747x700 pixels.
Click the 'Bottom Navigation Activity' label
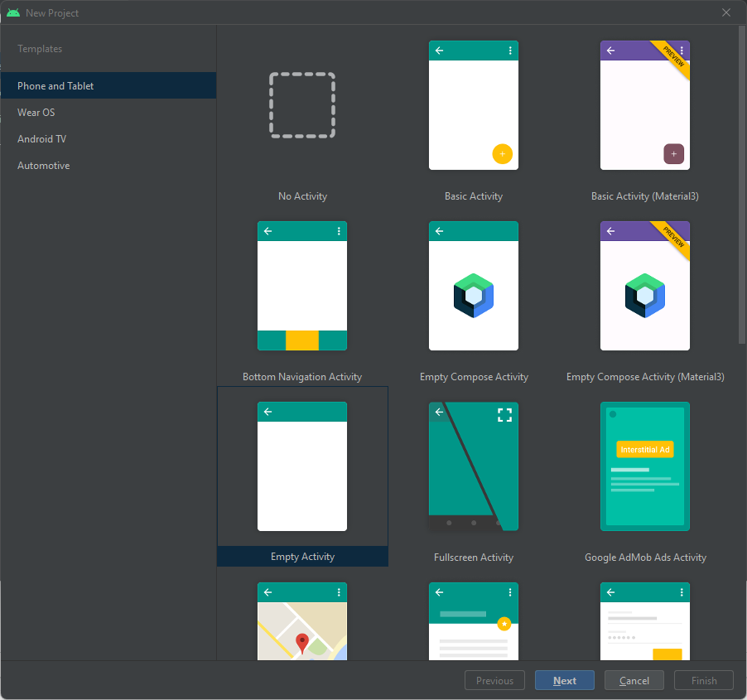click(302, 377)
